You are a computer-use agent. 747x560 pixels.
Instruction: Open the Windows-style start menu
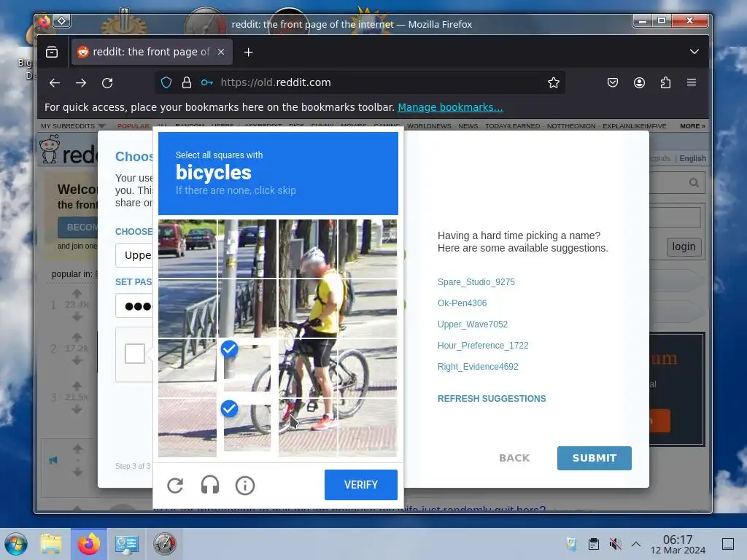tap(16, 544)
